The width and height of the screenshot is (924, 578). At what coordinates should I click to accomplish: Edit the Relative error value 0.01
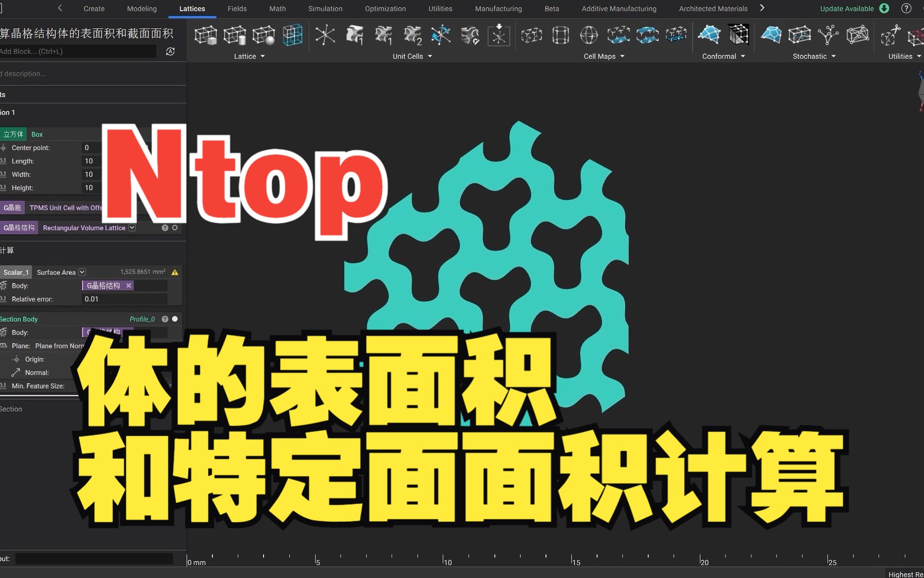tap(125, 299)
